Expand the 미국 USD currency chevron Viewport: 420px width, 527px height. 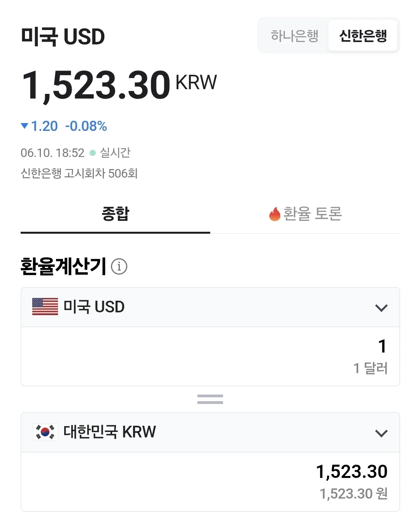tap(381, 308)
